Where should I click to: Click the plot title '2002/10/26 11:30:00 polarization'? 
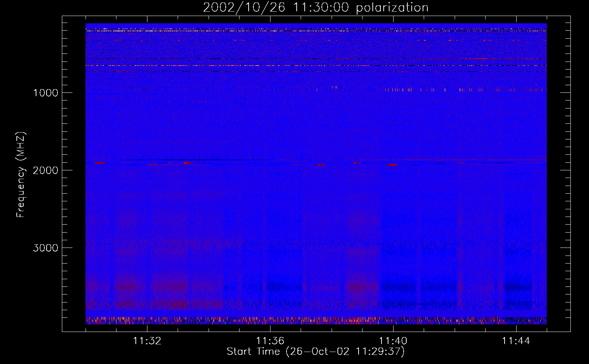click(316, 8)
